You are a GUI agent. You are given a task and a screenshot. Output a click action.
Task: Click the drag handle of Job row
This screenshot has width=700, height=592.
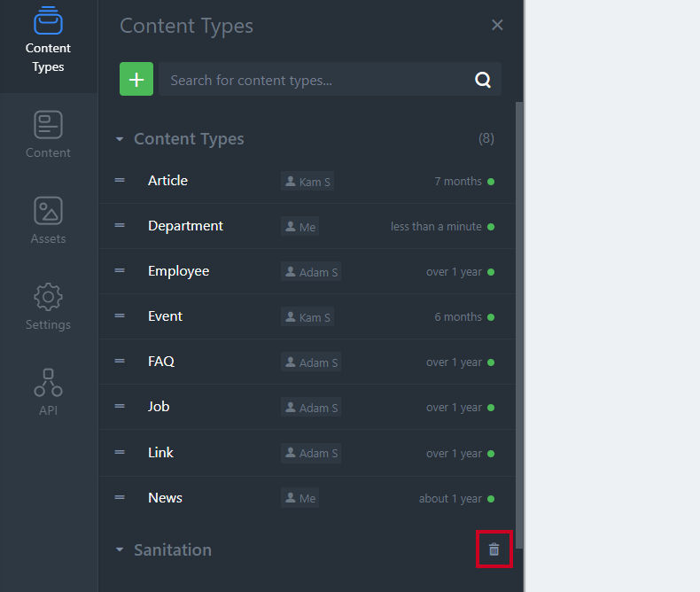120,406
